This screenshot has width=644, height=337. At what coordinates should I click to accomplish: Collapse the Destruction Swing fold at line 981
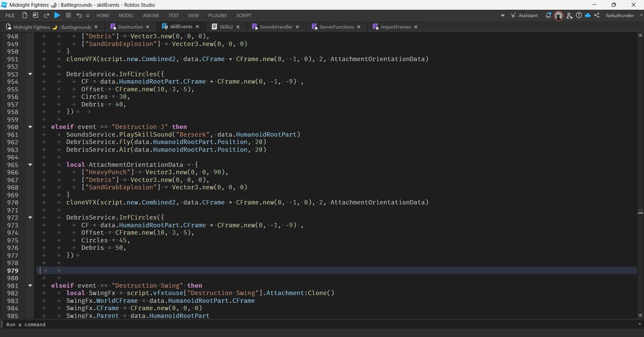(31, 285)
